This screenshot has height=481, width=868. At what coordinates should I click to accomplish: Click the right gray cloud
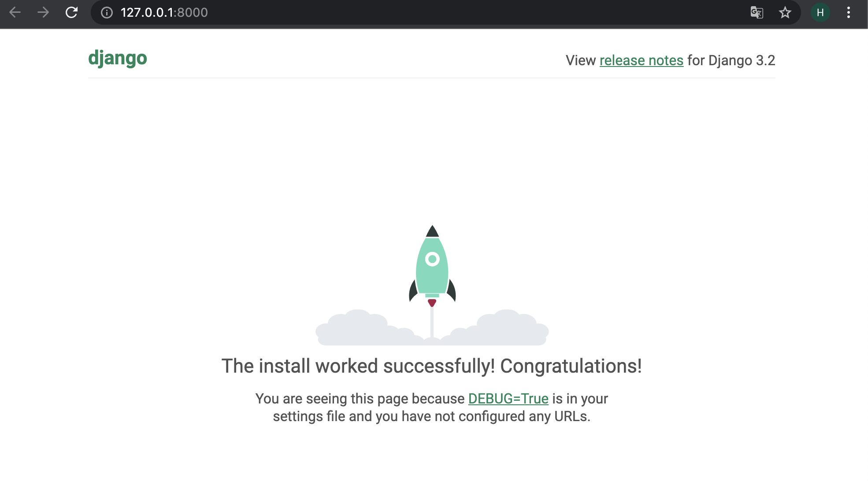pyautogui.click(x=507, y=330)
